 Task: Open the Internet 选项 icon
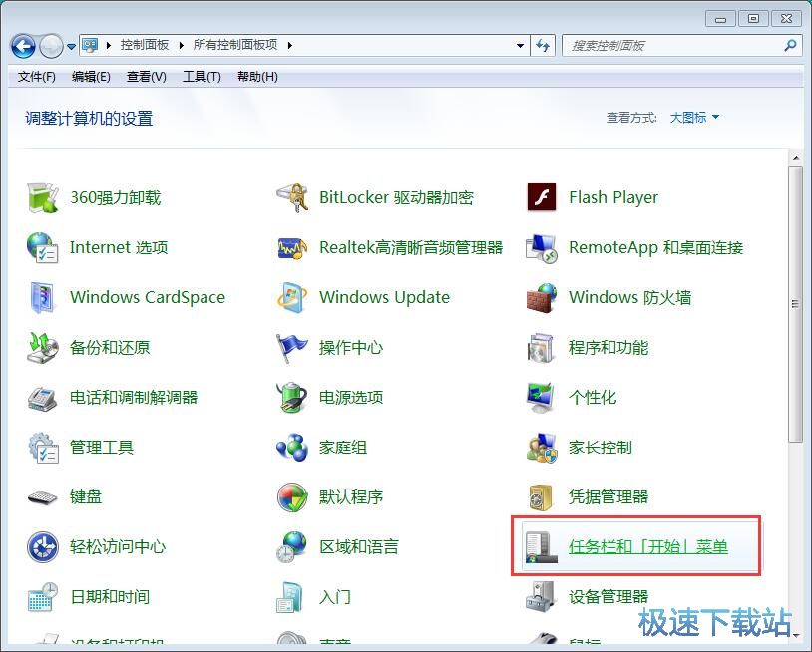43,247
